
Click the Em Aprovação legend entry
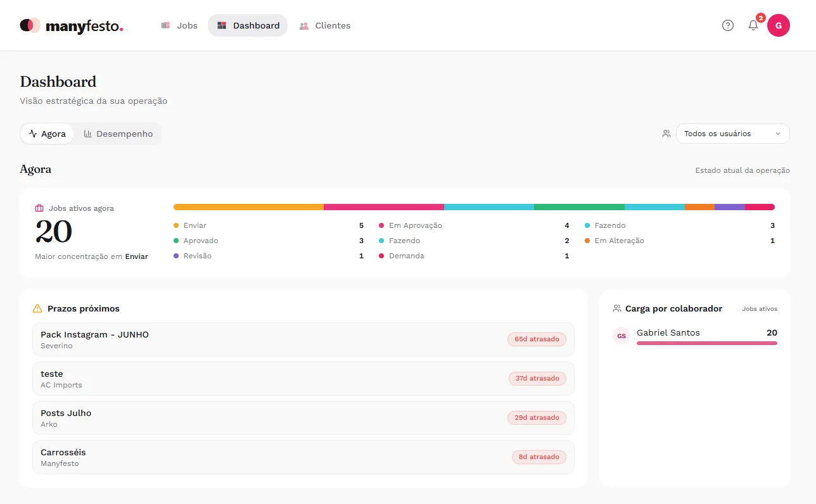pyautogui.click(x=474, y=225)
